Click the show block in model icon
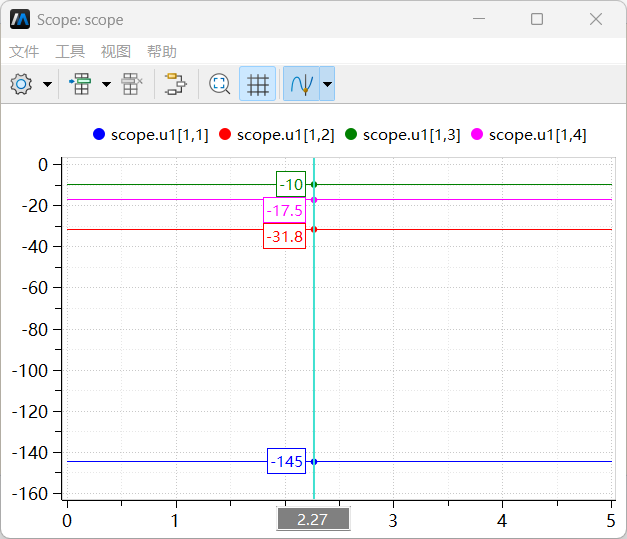This screenshot has height=539, width=627. (x=176, y=84)
